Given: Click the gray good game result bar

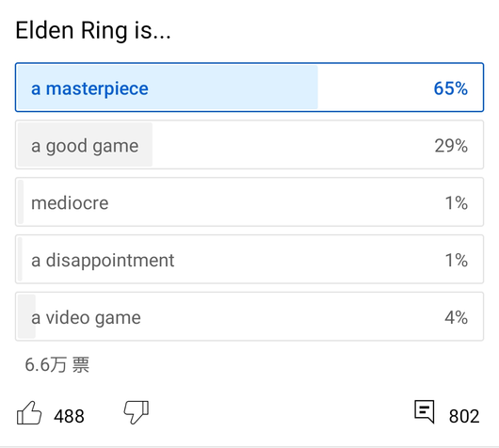Looking at the screenshot, I should pos(85,144).
